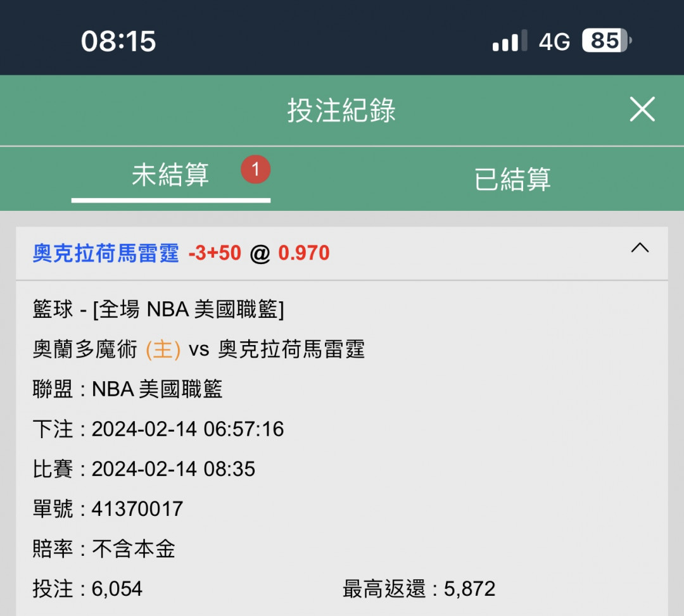Click the orange (主) home marker
The width and height of the screenshot is (684, 616).
(163, 349)
